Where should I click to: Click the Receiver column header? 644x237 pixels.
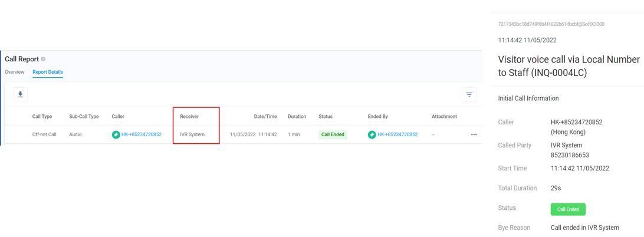pos(189,117)
